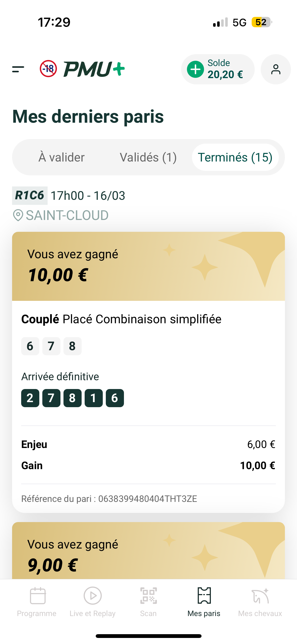The width and height of the screenshot is (297, 644).
Task: Open Live et Replay play icon
Action: point(92,596)
